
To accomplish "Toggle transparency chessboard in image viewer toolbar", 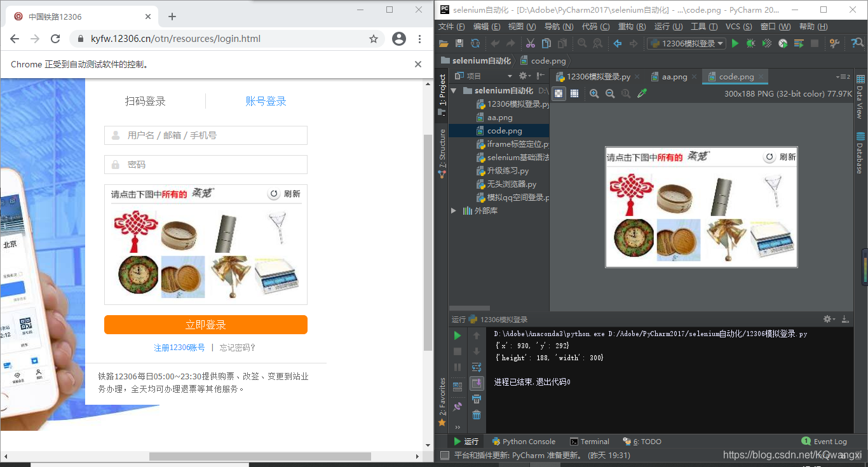I will [x=559, y=93].
